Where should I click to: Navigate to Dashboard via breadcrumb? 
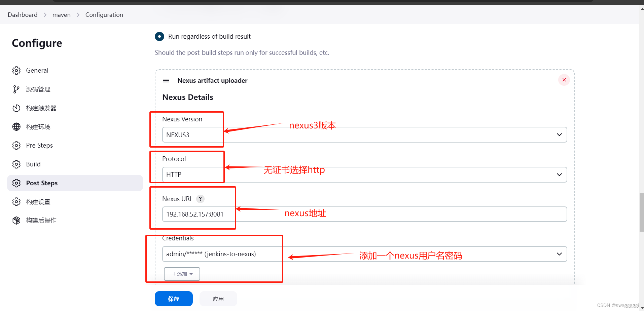click(22, 14)
